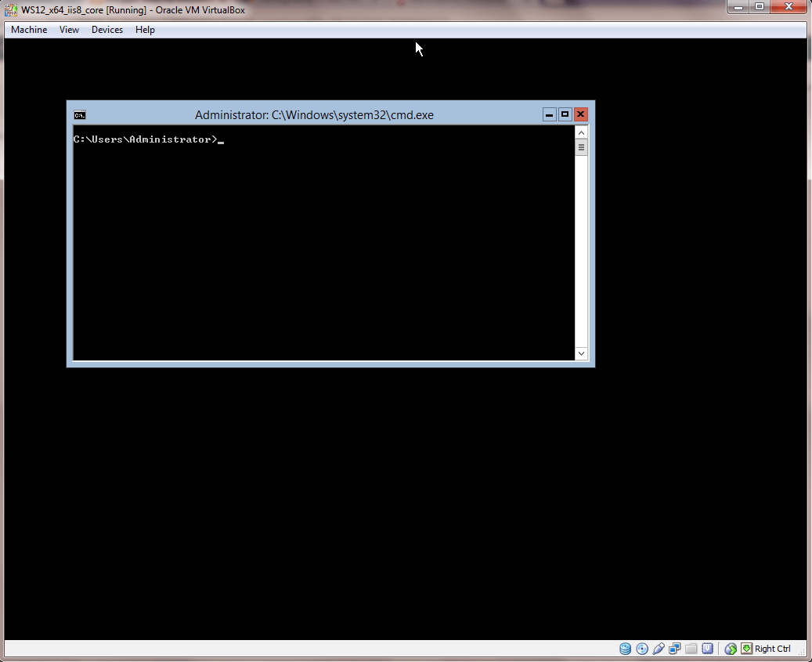Click the mouse integration status icon
Viewport: 812px width, 662px height.
click(x=730, y=649)
